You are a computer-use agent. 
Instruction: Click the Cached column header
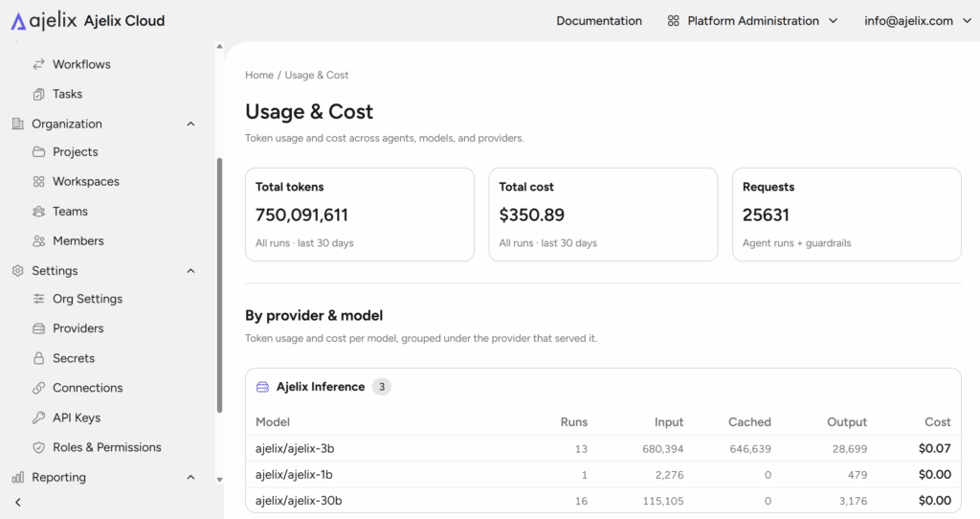tap(749, 422)
